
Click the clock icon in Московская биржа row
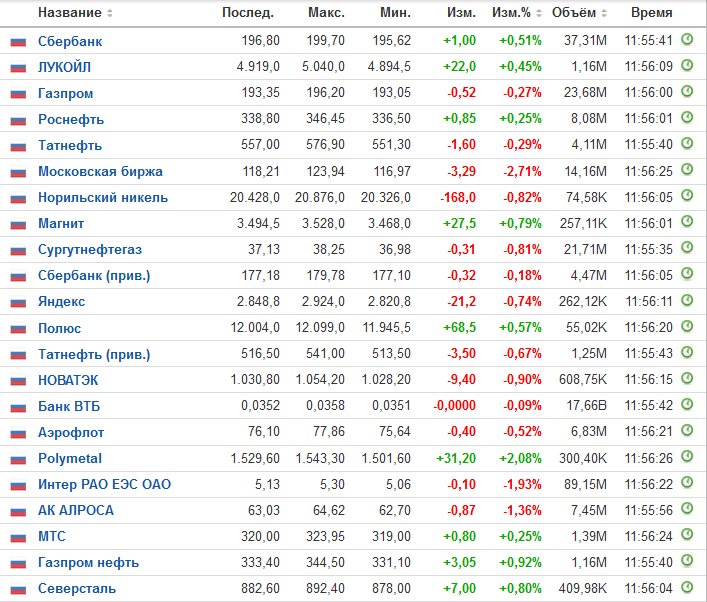[x=687, y=170]
